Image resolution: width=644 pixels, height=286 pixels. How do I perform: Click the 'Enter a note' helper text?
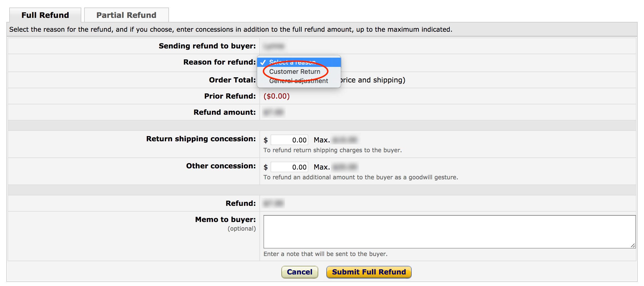[x=325, y=254]
